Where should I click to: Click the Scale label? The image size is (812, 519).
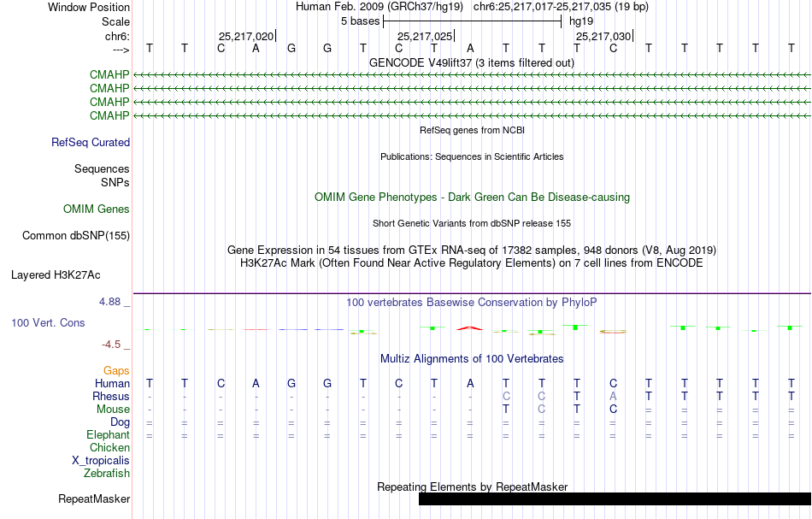click(116, 22)
